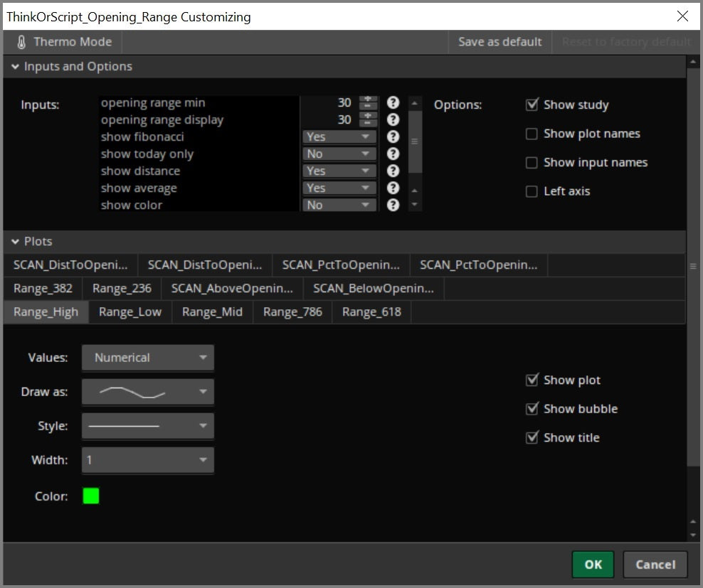The height and width of the screenshot is (588, 703).
Task: Open the Range_Low plot tab
Action: (x=130, y=312)
